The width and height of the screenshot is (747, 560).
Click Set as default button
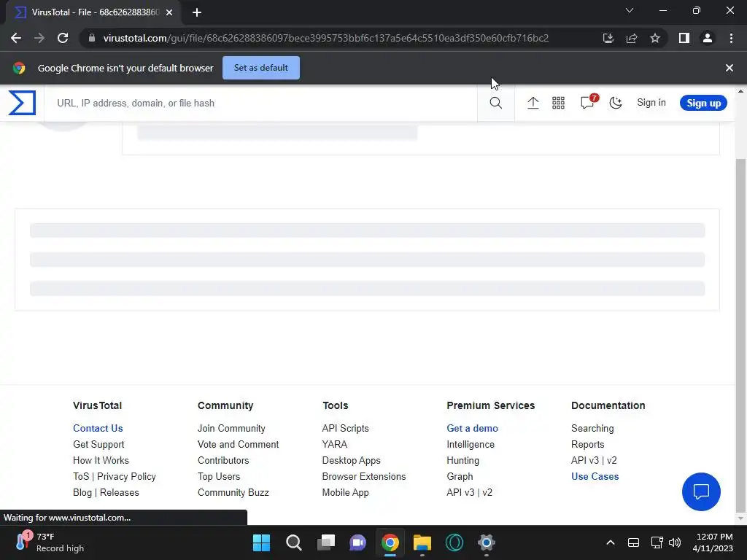261,68
